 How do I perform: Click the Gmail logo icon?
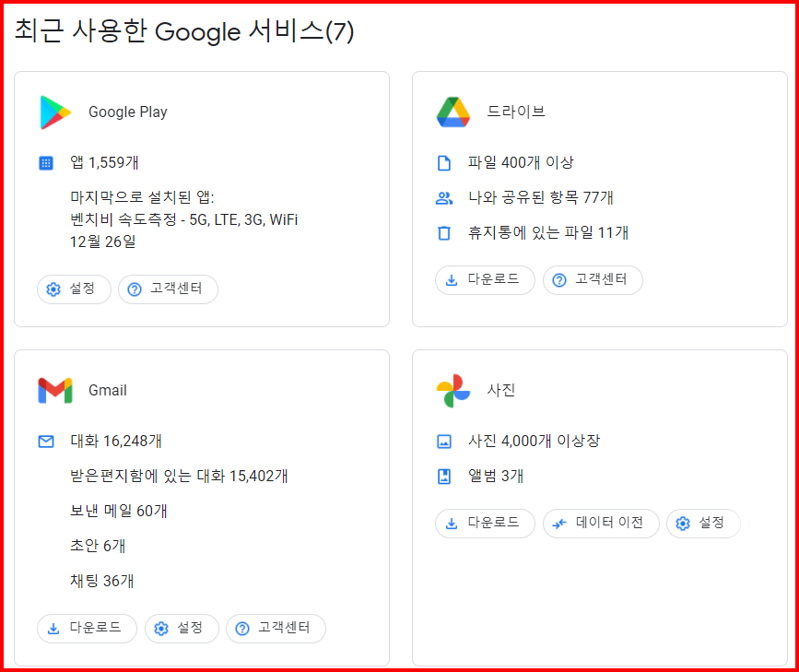click(55, 391)
